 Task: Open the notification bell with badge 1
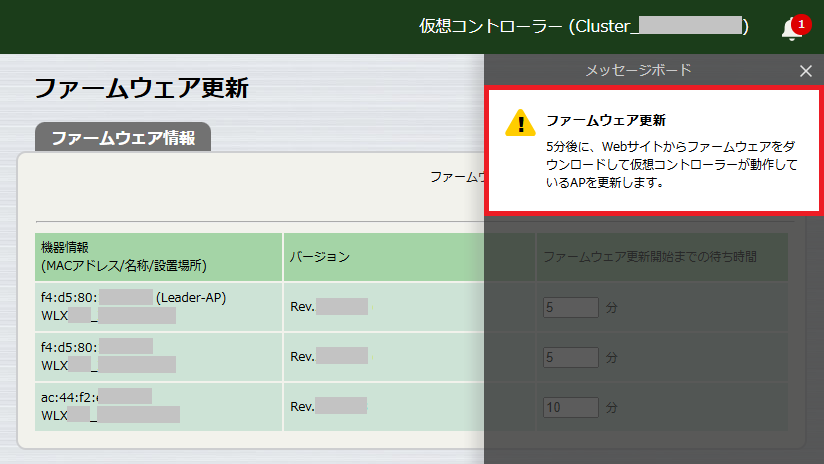tap(794, 27)
